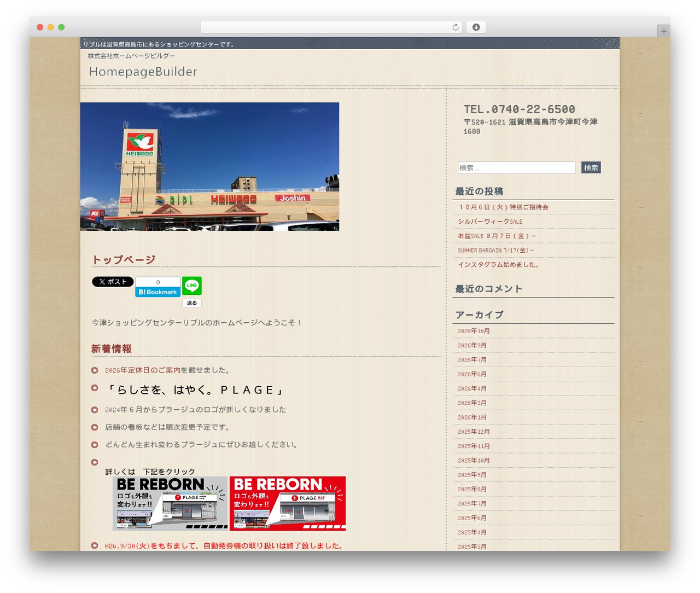Click the browser address bar

click(x=331, y=27)
